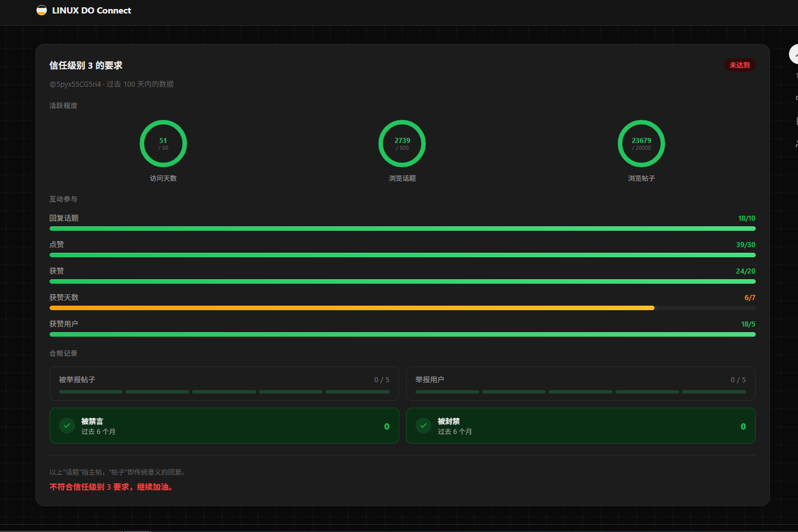Click the 0 count in 被封禁 card
The height and width of the screenshot is (532, 798).
click(743, 427)
